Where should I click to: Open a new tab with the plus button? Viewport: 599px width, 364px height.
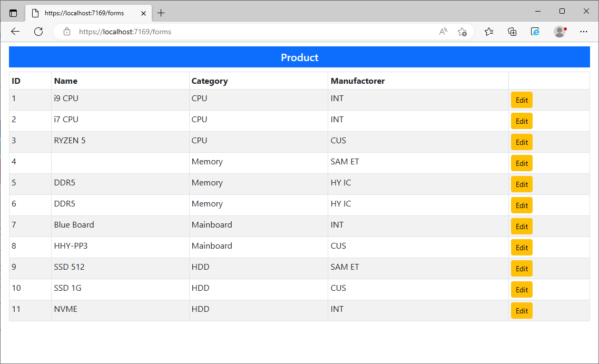[161, 13]
